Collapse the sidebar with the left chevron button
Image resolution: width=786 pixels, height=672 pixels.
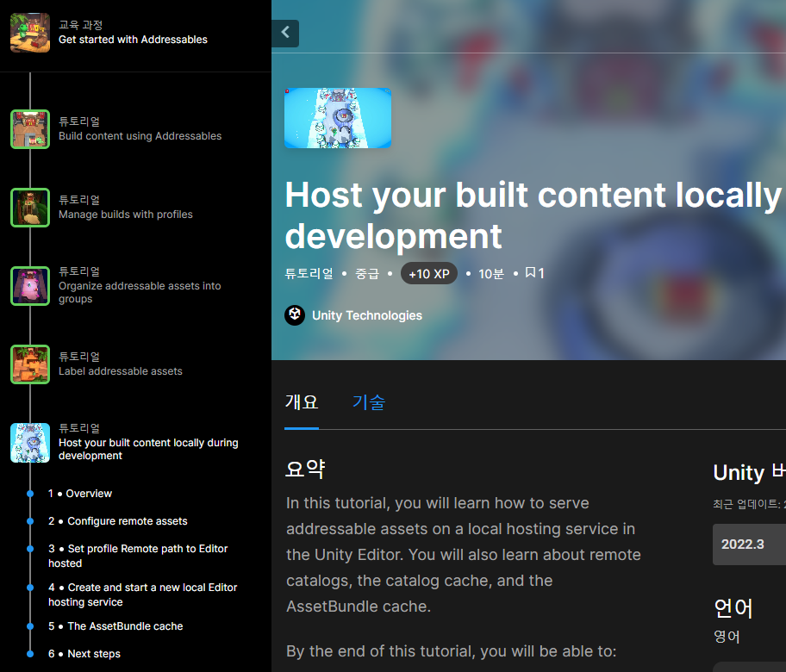point(285,33)
